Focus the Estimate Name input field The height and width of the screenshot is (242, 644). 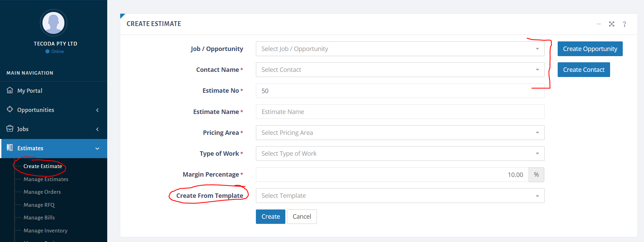[400, 112]
